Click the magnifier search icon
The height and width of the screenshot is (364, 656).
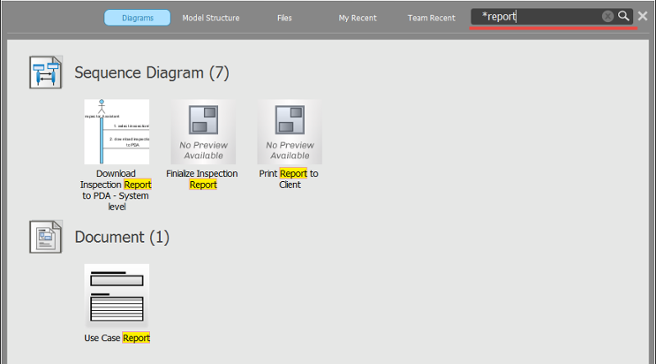(x=624, y=16)
